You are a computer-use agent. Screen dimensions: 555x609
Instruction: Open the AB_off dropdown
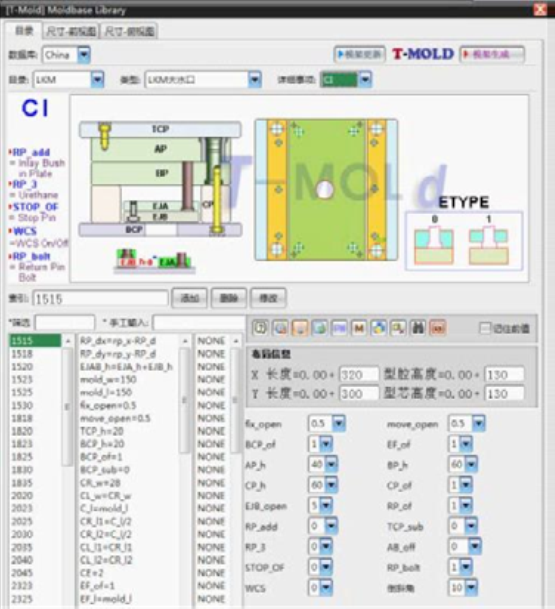click(x=475, y=547)
